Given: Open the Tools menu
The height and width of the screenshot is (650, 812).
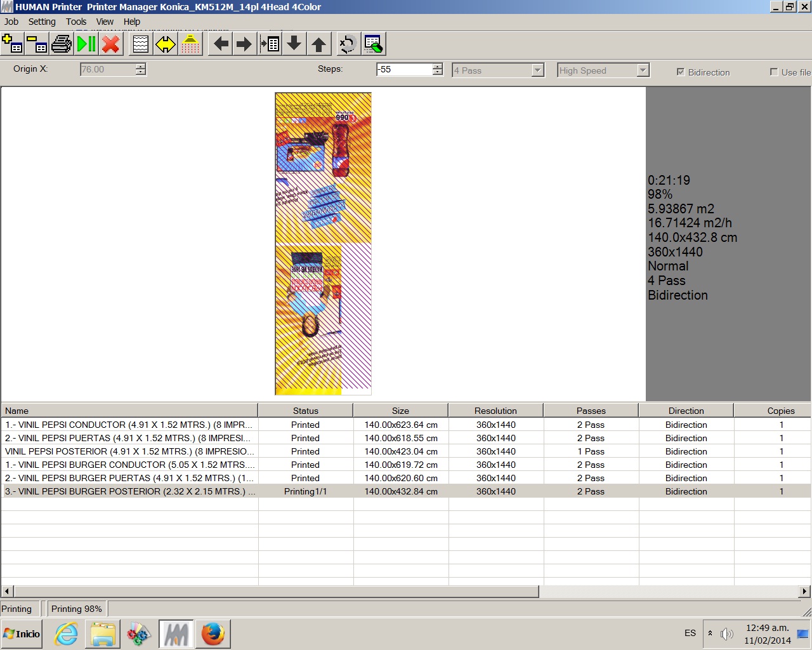Looking at the screenshot, I should coord(76,22).
